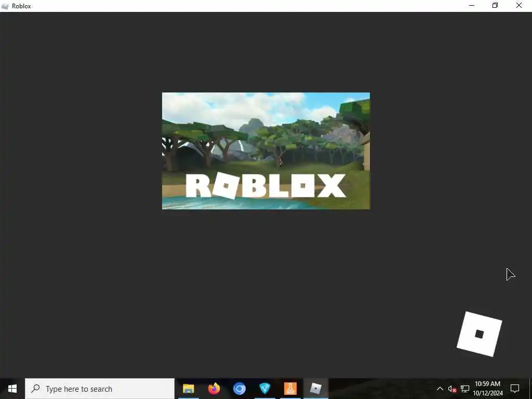Image resolution: width=532 pixels, height=399 pixels.
Task: Open the blue circular browser taskbar icon
Action: coord(239,389)
